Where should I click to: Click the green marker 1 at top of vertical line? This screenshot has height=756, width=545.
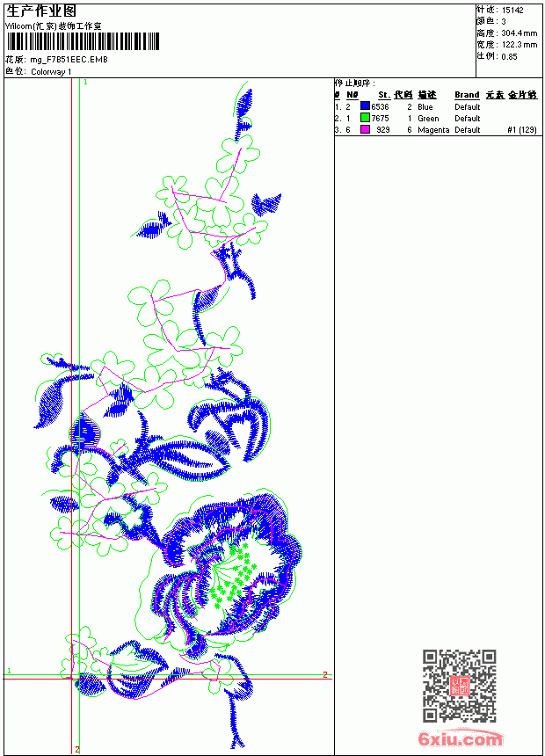(x=86, y=83)
